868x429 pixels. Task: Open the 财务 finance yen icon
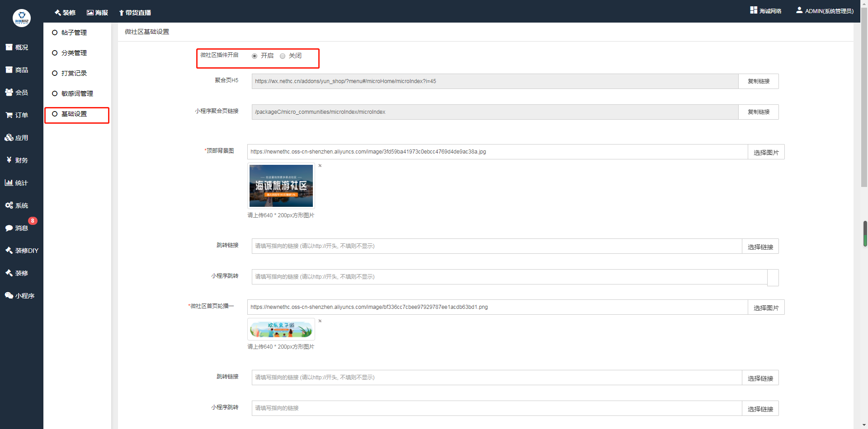[9, 160]
